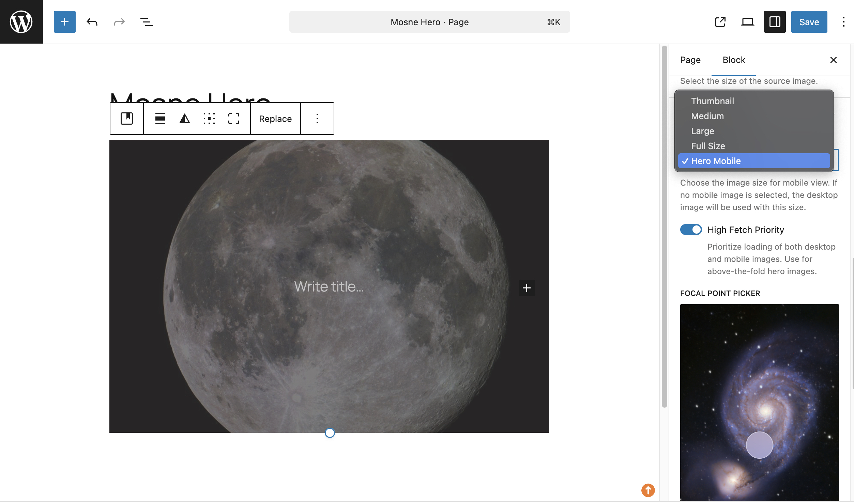The image size is (854, 504).
Task: Undo the last change
Action: pos(91,22)
